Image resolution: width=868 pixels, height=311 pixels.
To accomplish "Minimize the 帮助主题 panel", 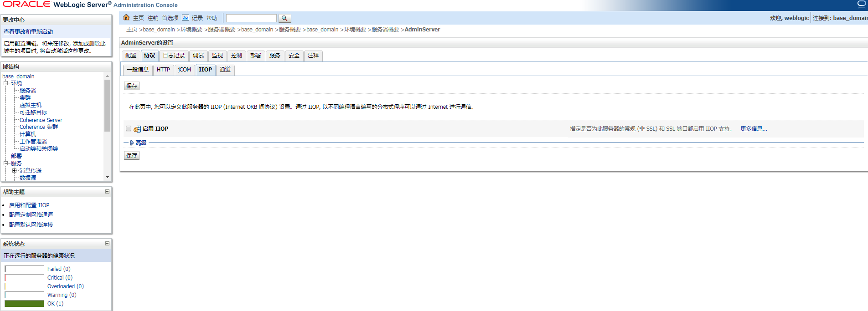I will click(108, 192).
